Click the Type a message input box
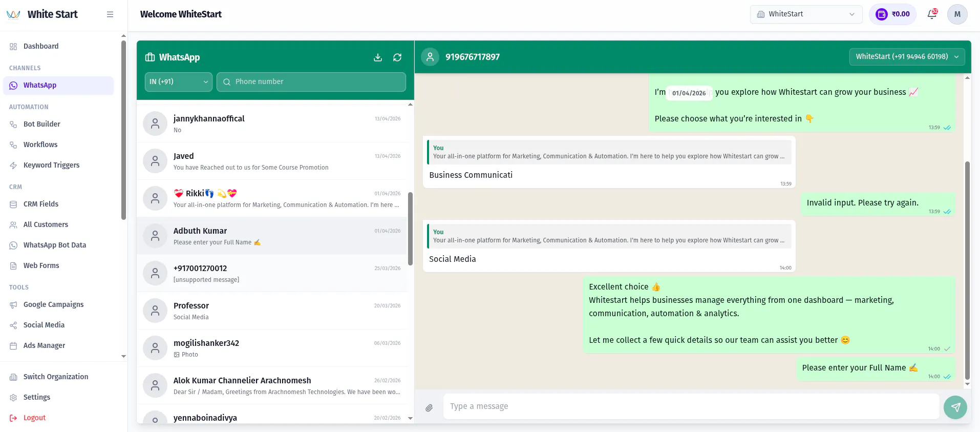 tap(691, 406)
